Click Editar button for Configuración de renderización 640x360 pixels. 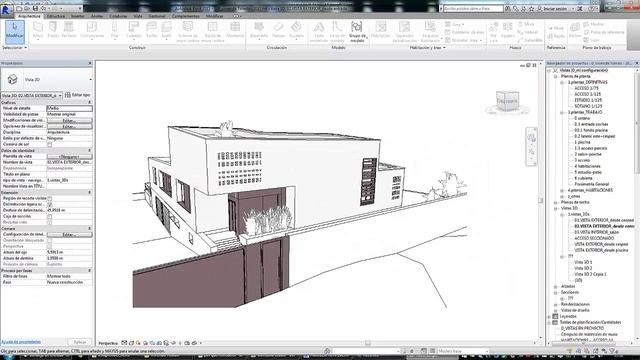(x=69, y=235)
